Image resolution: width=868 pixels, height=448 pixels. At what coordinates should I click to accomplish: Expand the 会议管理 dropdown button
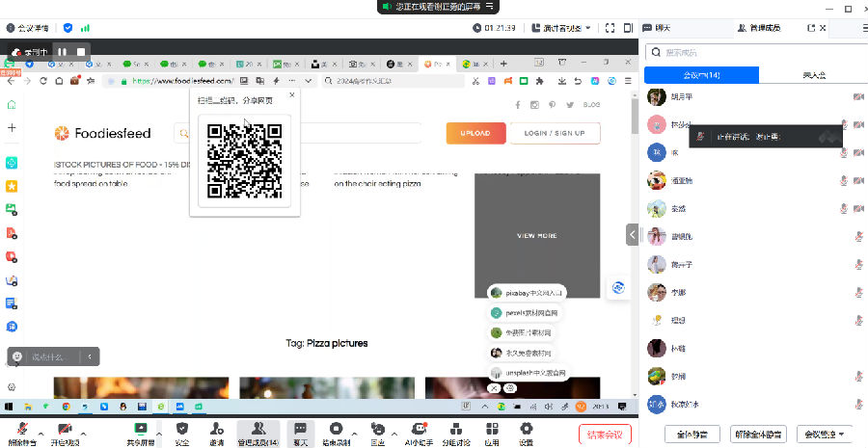(827, 434)
